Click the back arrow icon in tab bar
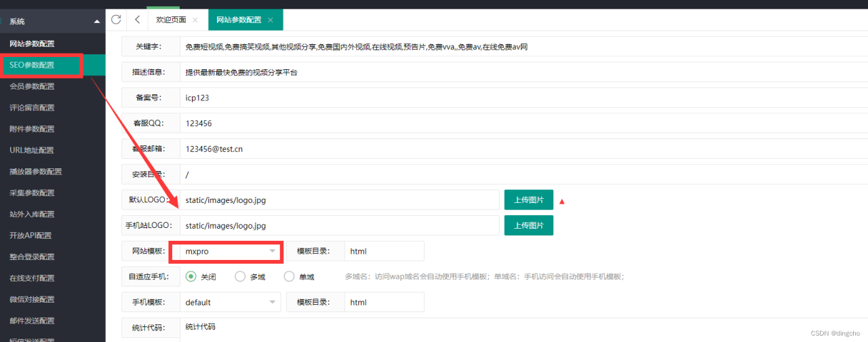 coord(138,20)
